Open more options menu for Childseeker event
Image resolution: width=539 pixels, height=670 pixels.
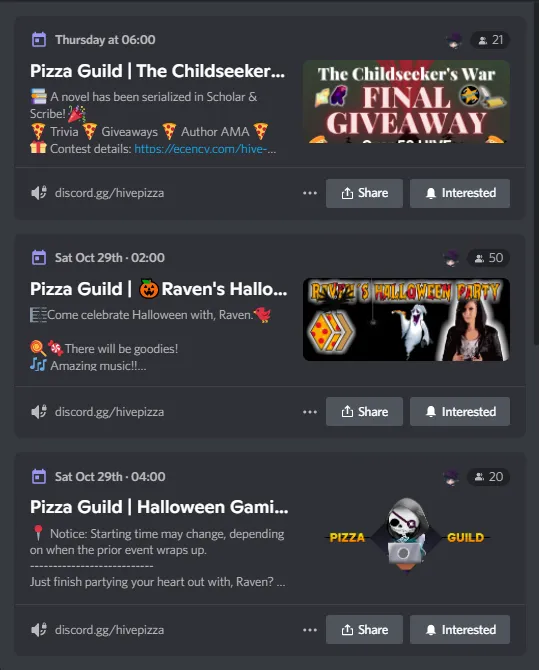[x=310, y=193]
